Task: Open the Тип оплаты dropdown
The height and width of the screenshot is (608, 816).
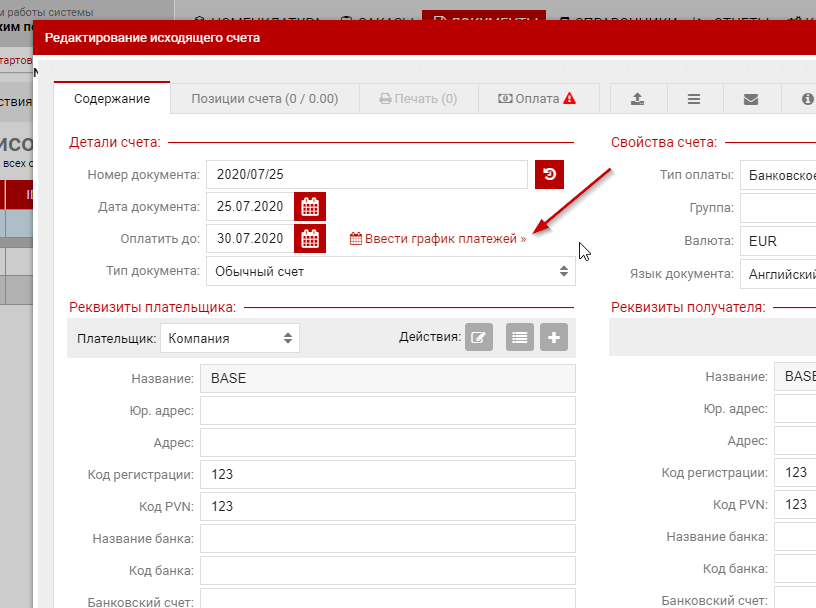Action: pos(778,175)
